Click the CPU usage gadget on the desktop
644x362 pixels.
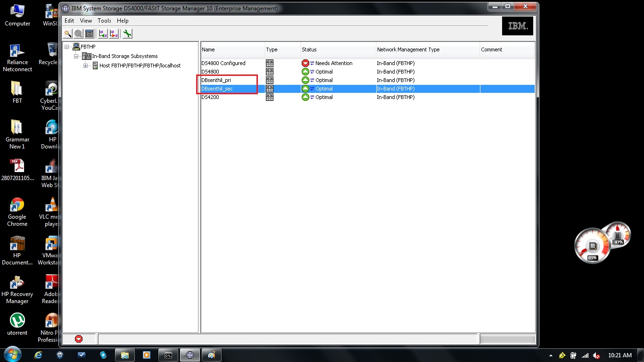593,244
